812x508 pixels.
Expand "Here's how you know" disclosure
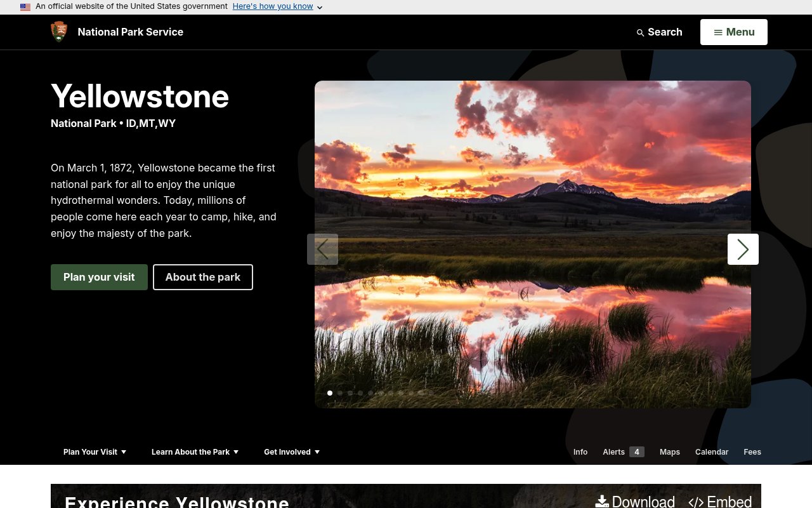(x=278, y=6)
